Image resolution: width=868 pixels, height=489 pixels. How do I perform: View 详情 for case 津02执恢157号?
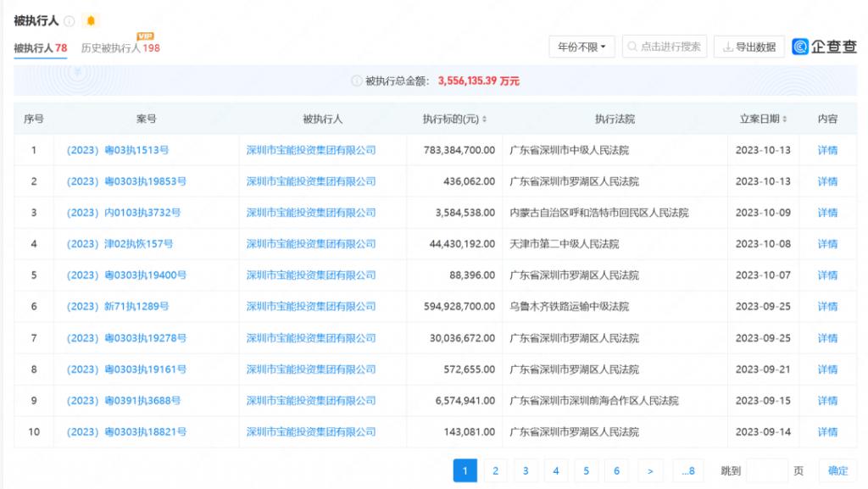827,244
